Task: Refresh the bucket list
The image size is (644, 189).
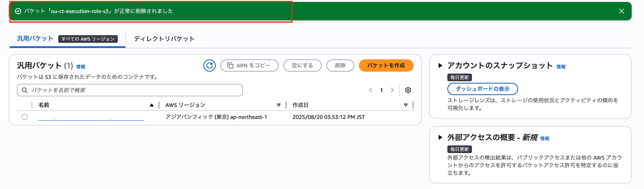Action: (x=210, y=65)
